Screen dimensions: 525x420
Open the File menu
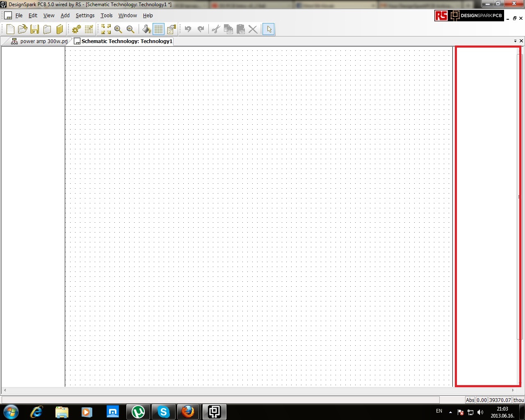click(x=19, y=16)
